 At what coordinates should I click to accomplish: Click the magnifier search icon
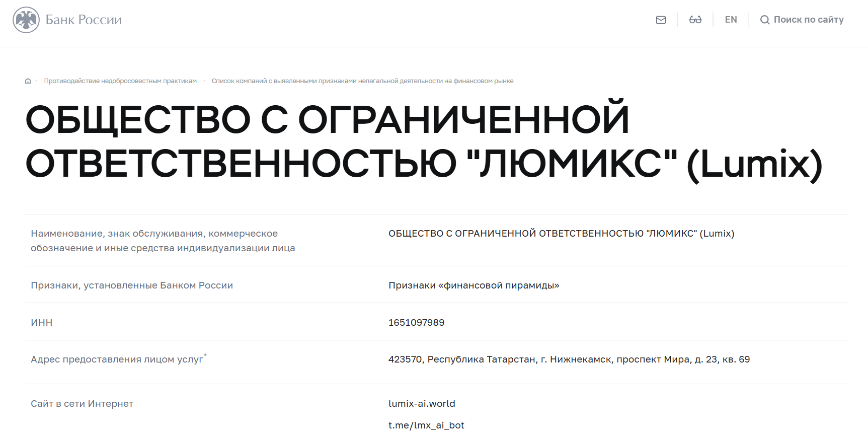pyautogui.click(x=765, y=20)
